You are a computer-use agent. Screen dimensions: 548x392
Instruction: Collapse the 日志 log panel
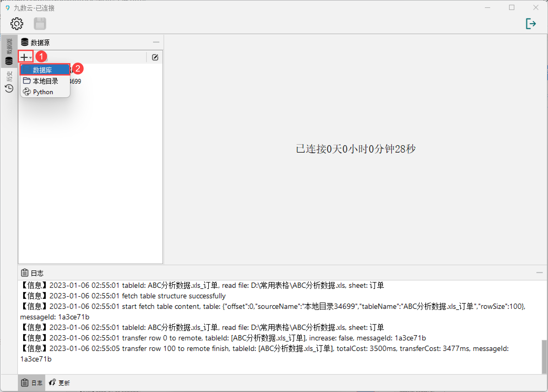[539, 273]
